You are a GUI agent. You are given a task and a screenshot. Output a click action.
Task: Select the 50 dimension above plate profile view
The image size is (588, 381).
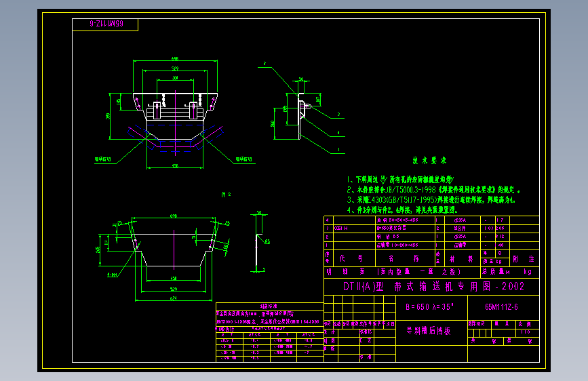click(259, 213)
